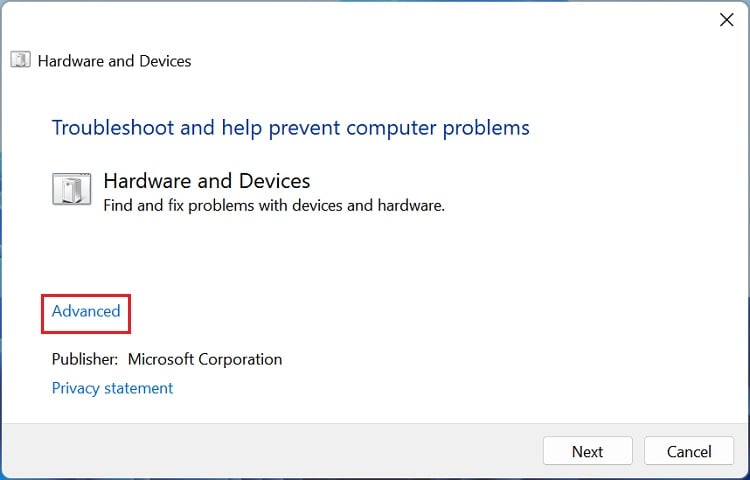Select the large Hardware and Devices title
Image resolution: width=750 pixels, height=480 pixels.
point(207,181)
